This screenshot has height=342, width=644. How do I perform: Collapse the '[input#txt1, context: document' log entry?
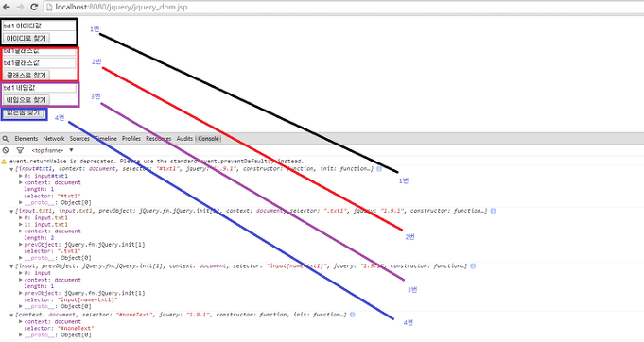click(x=11, y=169)
